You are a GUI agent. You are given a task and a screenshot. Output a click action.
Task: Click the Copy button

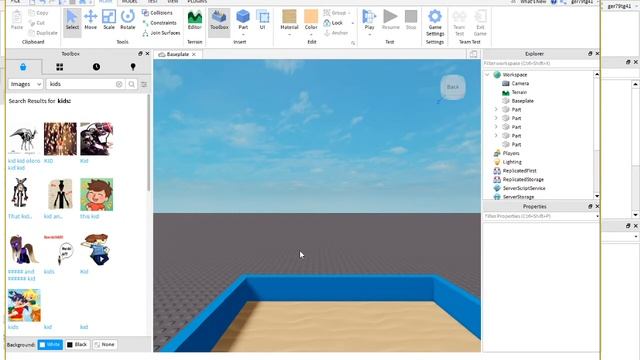tap(38, 13)
